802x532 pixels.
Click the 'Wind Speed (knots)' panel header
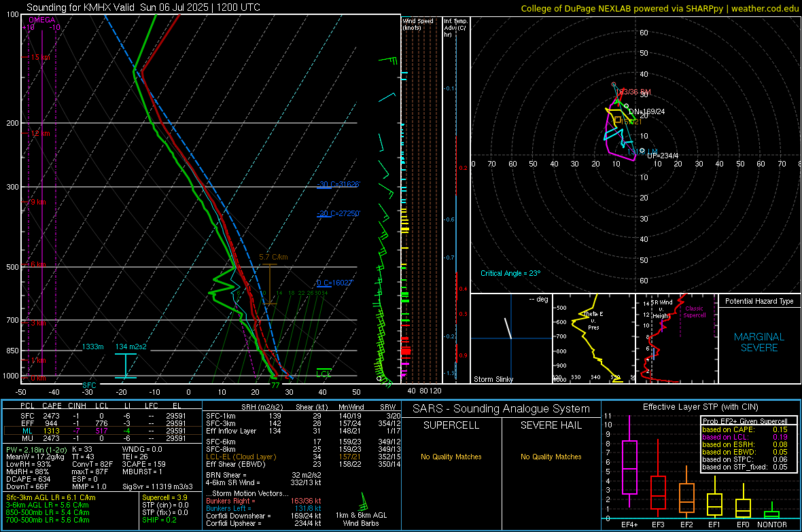pos(418,24)
